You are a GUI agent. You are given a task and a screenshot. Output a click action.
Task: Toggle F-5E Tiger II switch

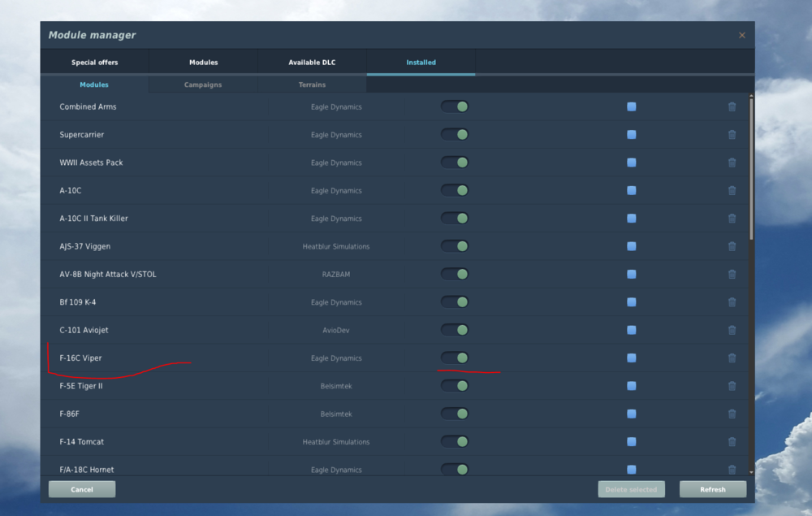[x=455, y=386]
